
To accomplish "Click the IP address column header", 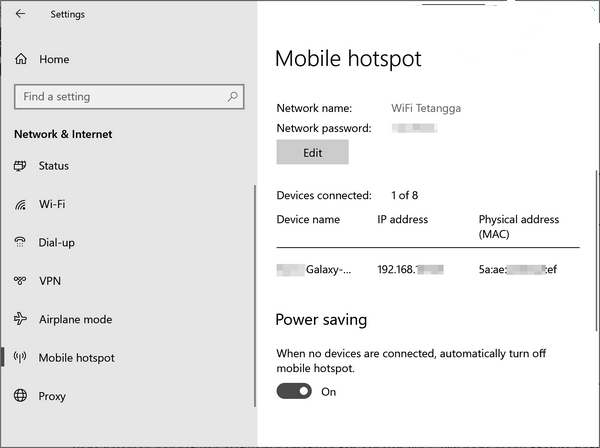I will coord(403,220).
